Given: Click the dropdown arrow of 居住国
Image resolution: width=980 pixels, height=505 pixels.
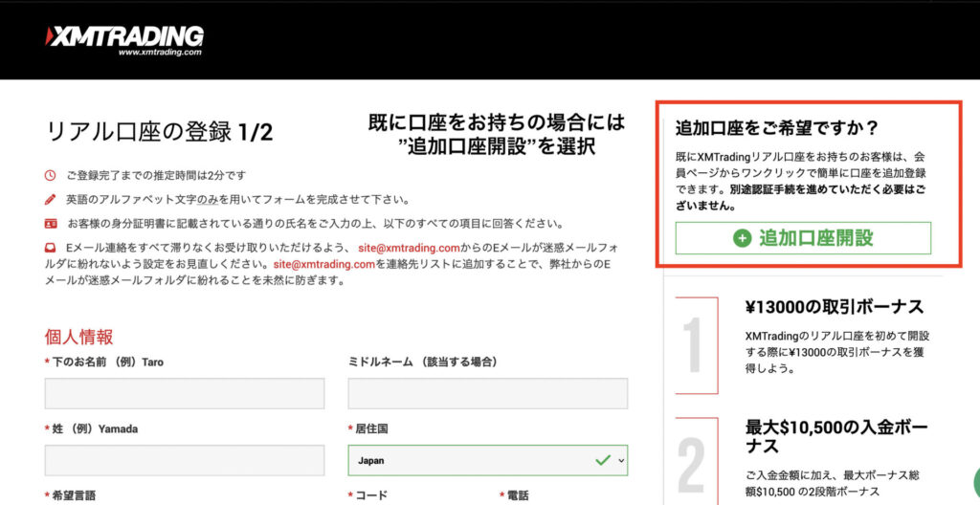Looking at the screenshot, I should coord(620,461).
